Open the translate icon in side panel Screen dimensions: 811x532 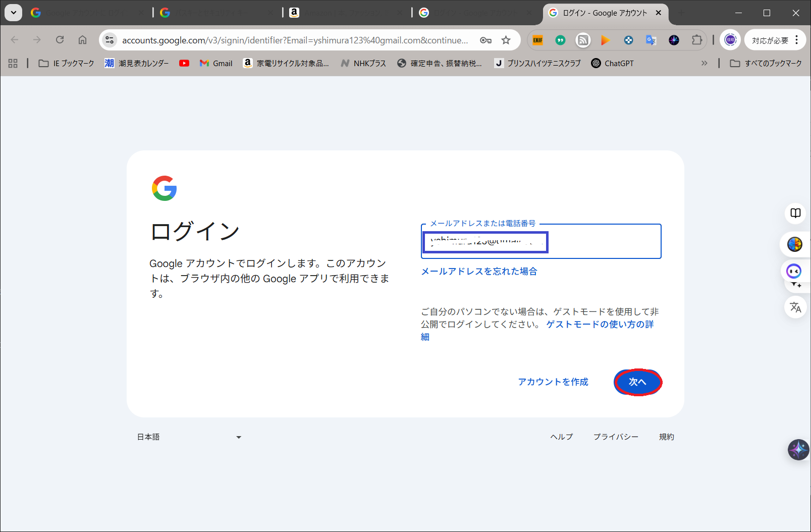point(795,307)
